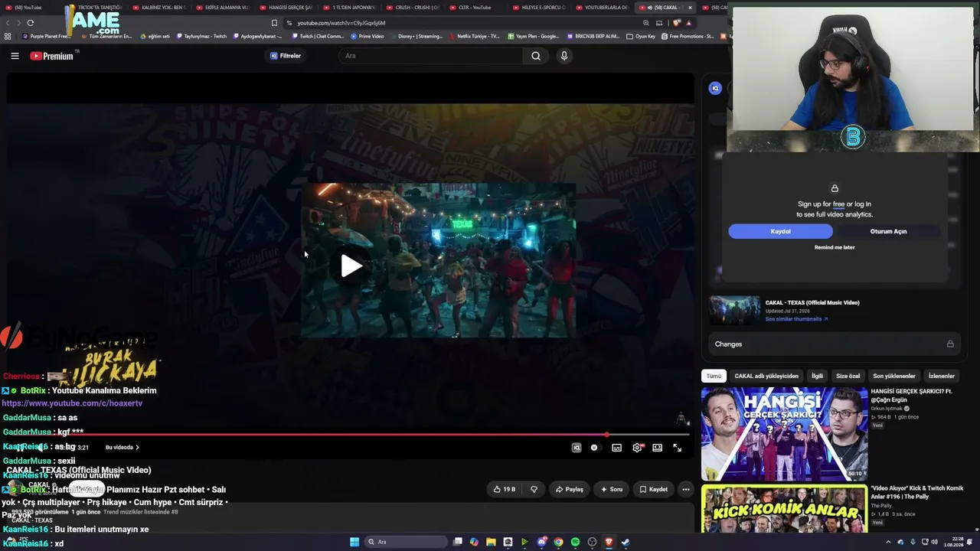980x551 pixels.
Task: Open 'Prime Video' bookmark
Action: pyautogui.click(x=367, y=36)
